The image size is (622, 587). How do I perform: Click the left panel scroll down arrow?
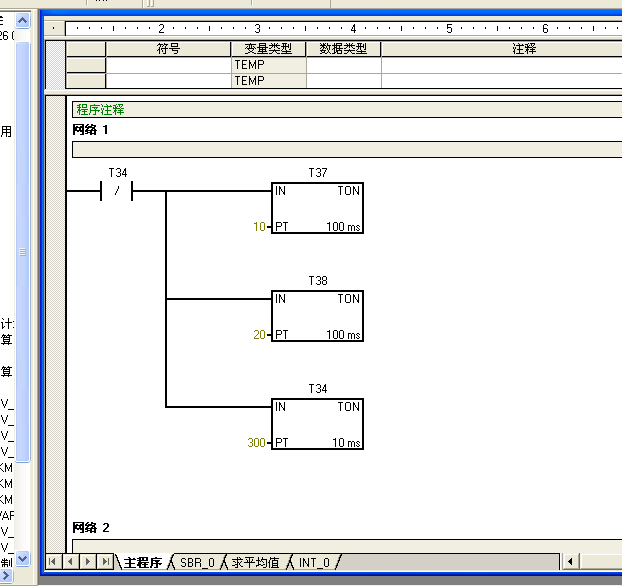click(23, 558)
